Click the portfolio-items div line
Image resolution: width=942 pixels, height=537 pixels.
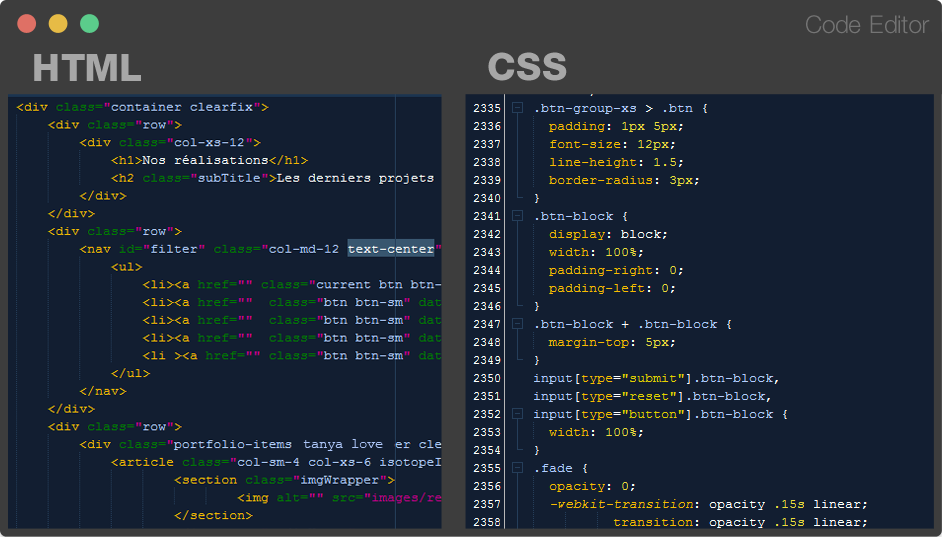coord(260,444)
